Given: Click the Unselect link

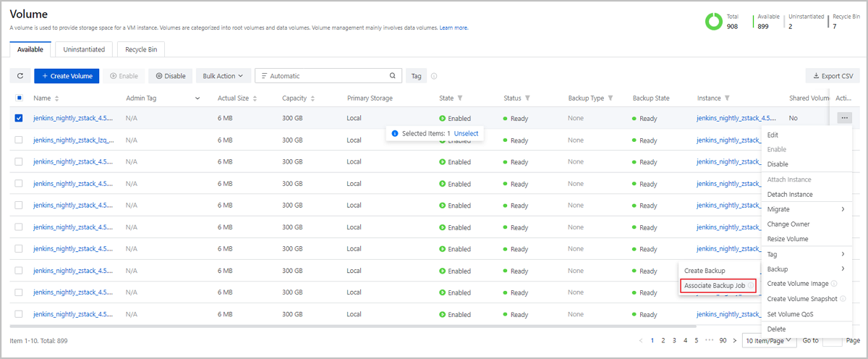Looking at the screenshot, I should click(x=466, y=134).
